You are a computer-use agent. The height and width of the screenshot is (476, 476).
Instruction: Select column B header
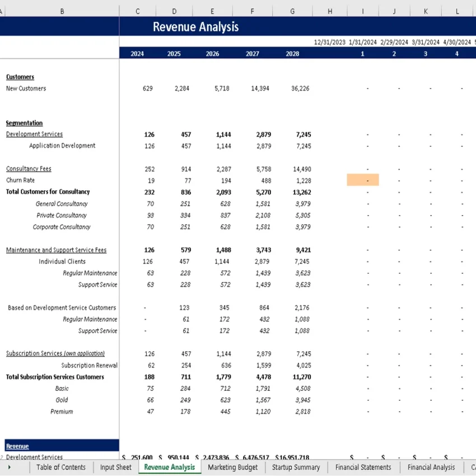coord(62,11)
